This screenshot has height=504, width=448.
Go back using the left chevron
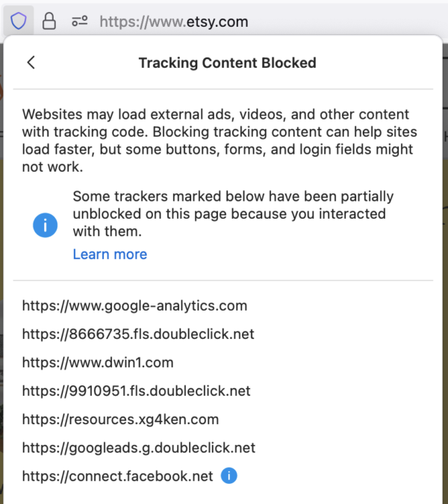[x=31, y=63]
